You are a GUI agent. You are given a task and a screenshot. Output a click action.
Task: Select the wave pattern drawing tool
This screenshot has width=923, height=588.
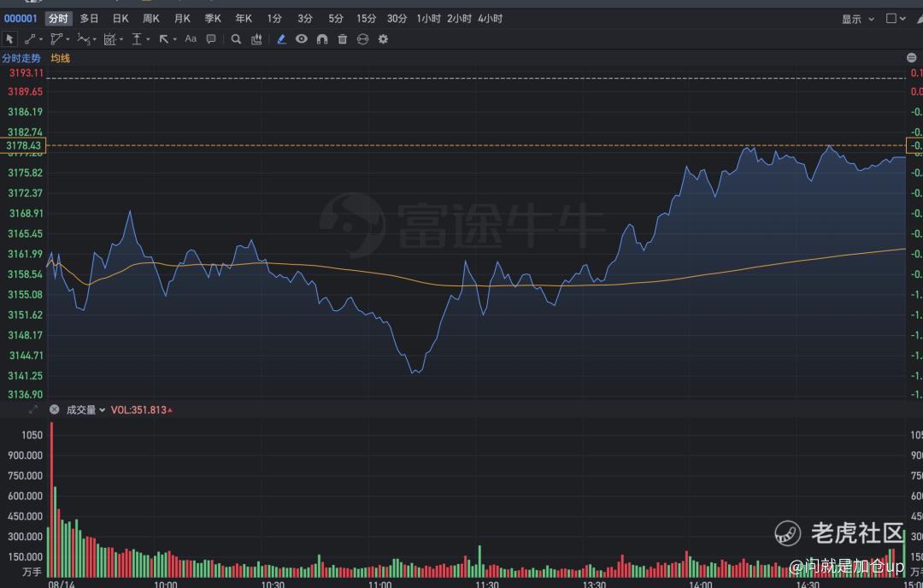[83, 39]
